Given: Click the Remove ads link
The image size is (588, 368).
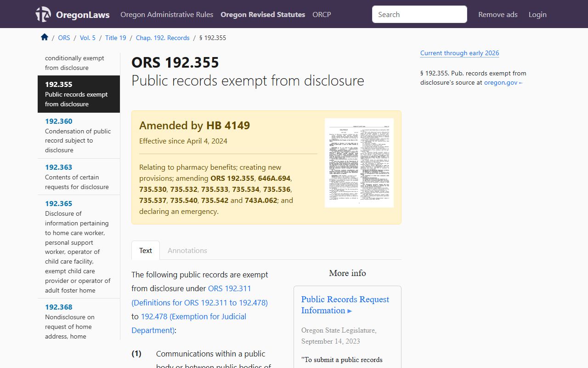Looking at the screenshot, I should pyautogui.click(x=498, y=14).
